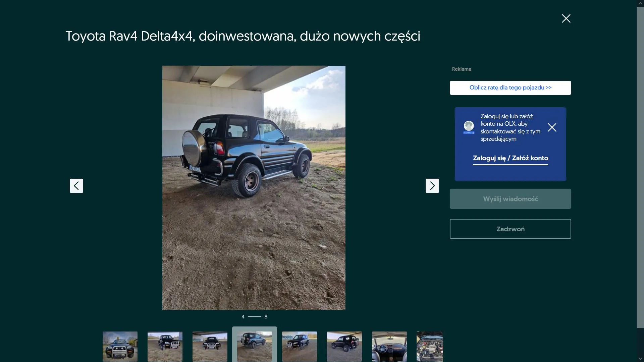Select the highlighted fourth thumbnail
Image resolution: width=644 pixels, height=362 pixels.
[x=255, y=347]
